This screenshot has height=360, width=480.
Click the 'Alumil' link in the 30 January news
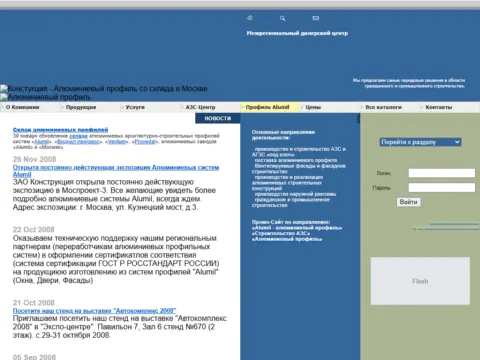[x=42, y=142]
